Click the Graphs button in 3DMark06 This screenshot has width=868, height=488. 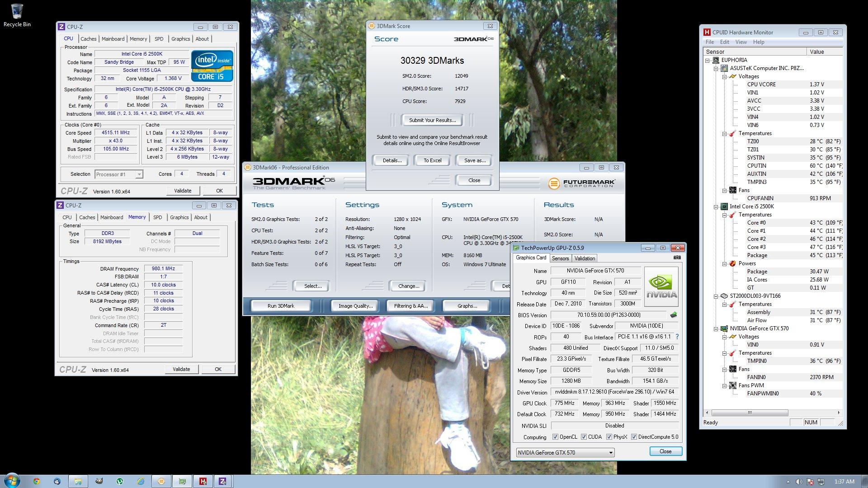click(467, 306)
